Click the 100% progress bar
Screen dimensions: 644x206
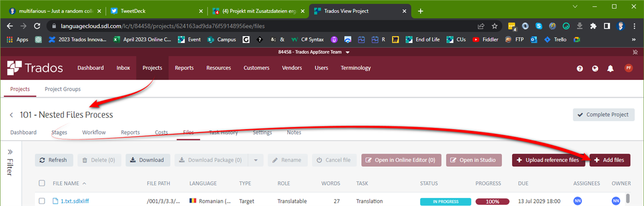point(493,201)
